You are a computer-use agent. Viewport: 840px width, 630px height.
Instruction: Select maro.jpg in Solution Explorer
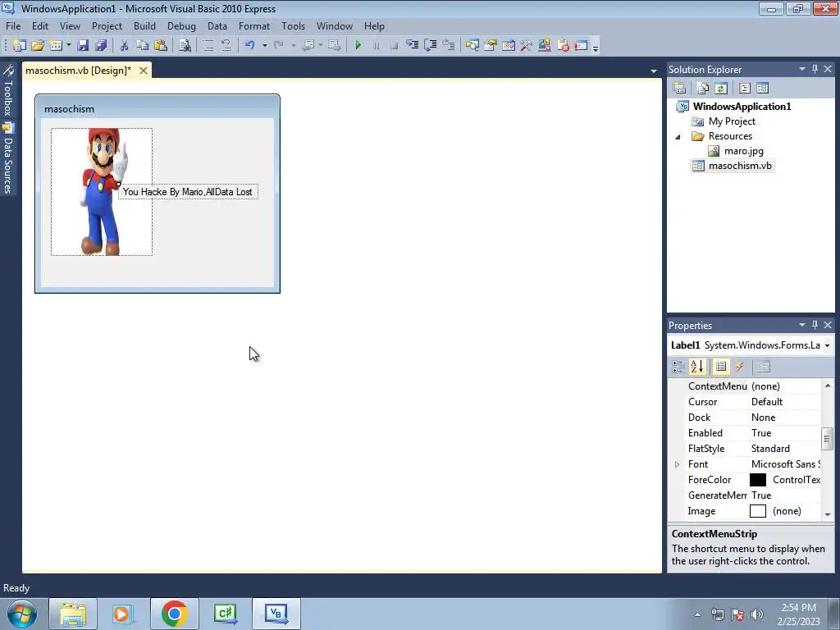743,151
